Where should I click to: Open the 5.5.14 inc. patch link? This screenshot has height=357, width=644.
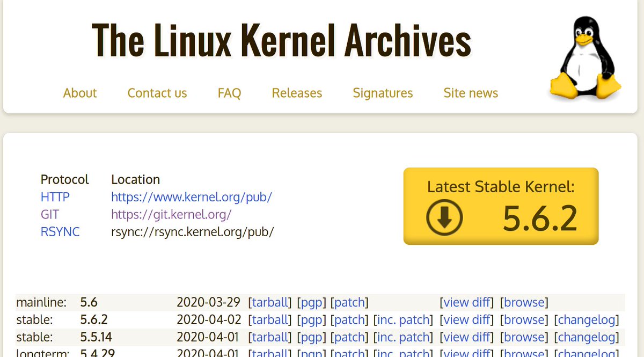(x=404, y=337)
